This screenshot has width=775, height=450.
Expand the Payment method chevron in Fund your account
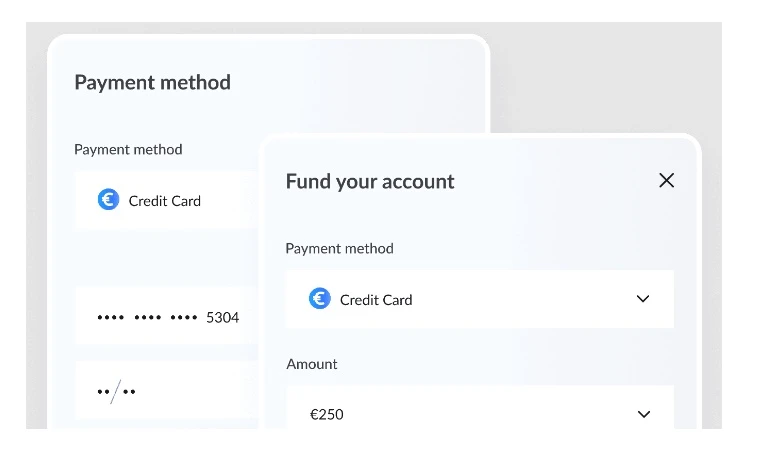tap(643, 299)
